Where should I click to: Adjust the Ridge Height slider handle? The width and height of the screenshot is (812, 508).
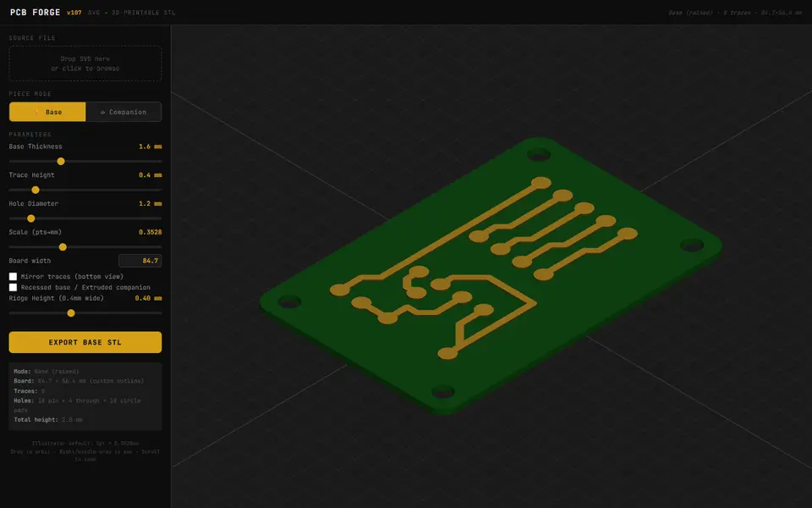click(71, 313)
